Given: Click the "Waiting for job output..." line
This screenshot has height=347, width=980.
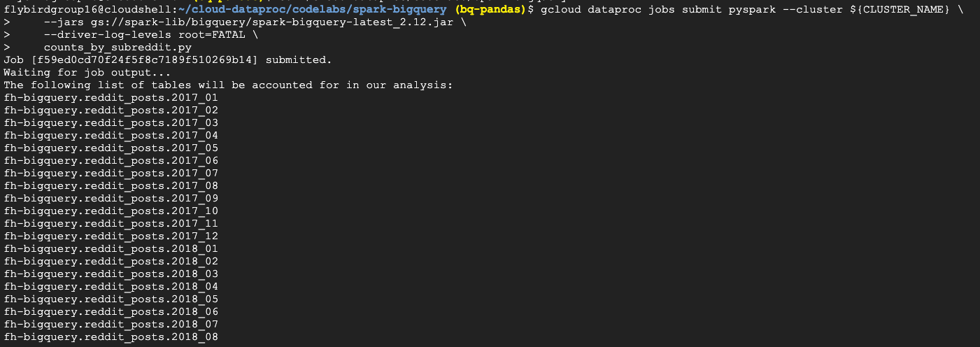Looking at the screenshot, I should [x=87, y=72].
